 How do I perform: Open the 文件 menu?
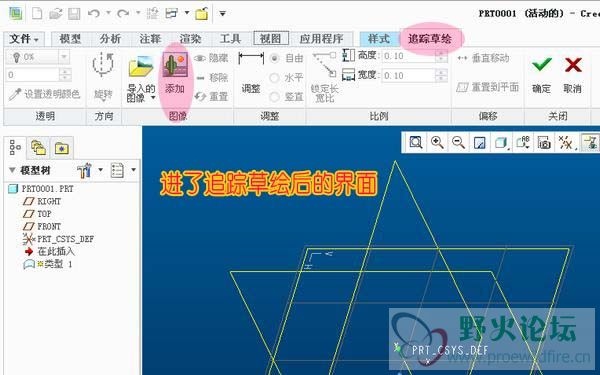pos(24,39)
